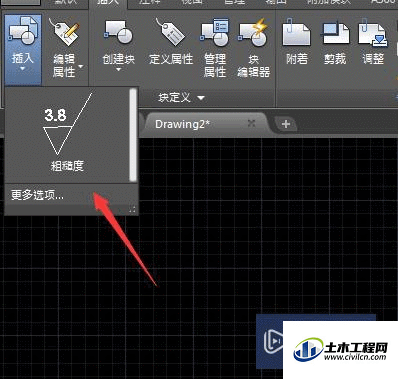The image size is (398, 379).
Task: Click the gallery resize grip corner
Action: click(132, 209)
